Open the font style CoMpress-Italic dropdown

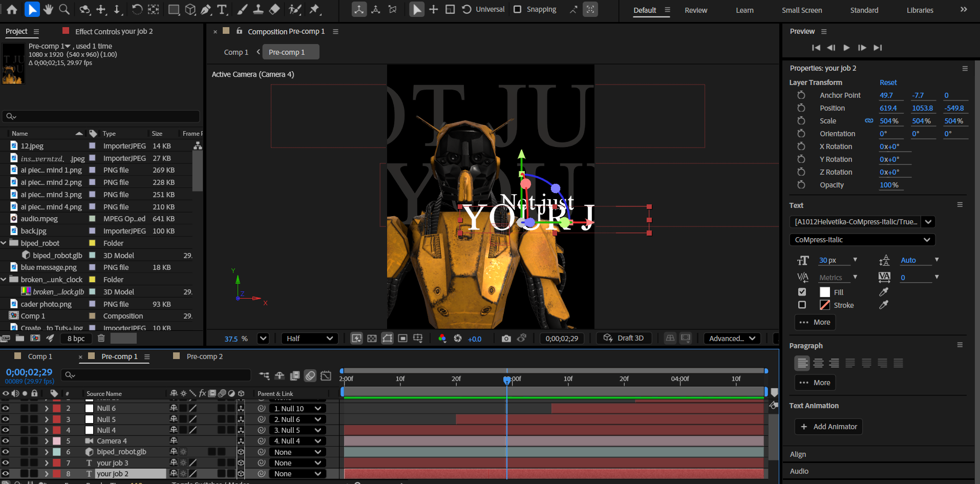point(862,240)
